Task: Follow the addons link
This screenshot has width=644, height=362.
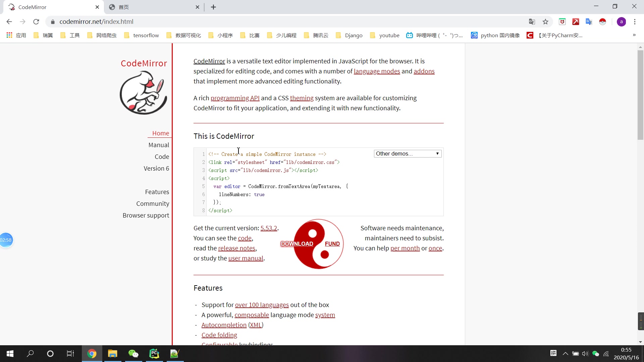Action: (x=424, y=71)
